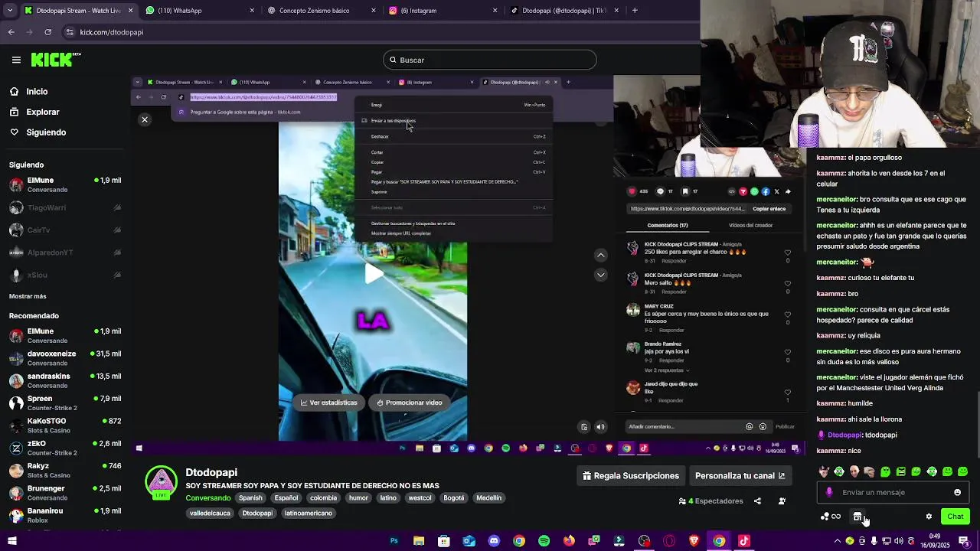Image resolution: width=980 pixels, height=551 pixels.
Task: Like Brando Ramirez's comment
Action: click(x=787, y=351)
